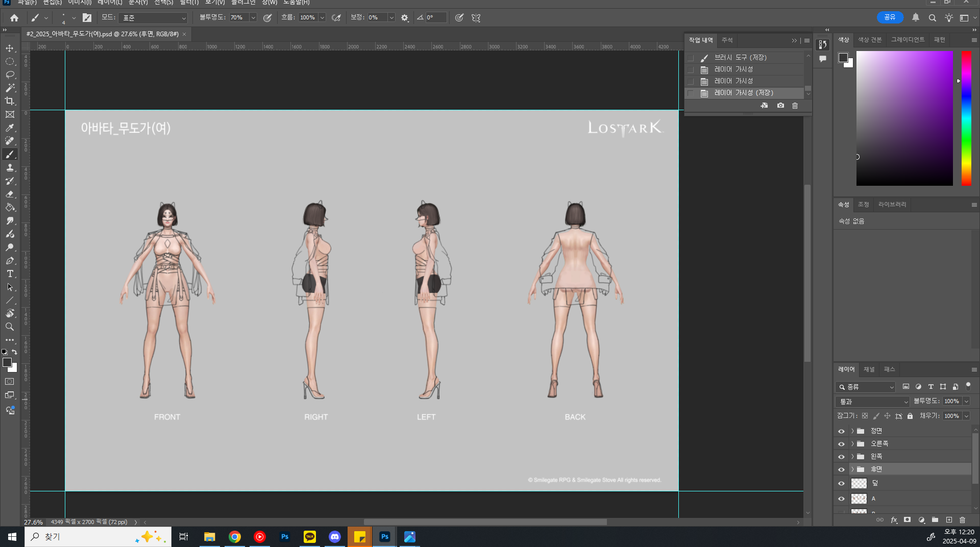Select the Clone Stamp tool

[10, 167]
